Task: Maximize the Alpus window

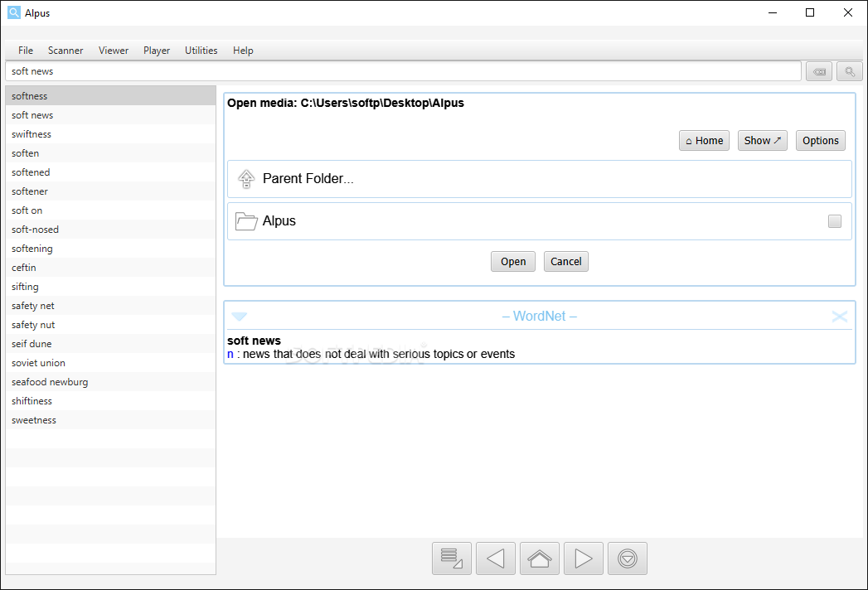Action: (810, 12)
